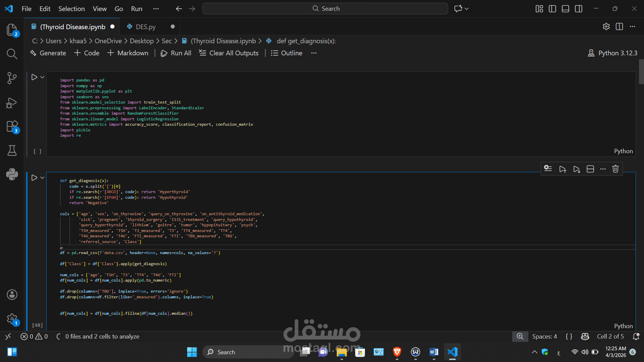Toggle the bottom panel layout button

pos(566,9)
